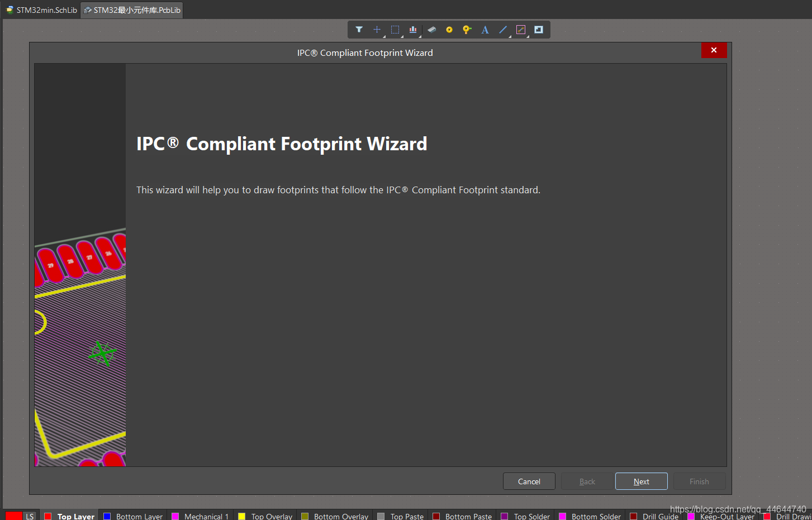812x520 pixels.
Task: Activate the Bottom Overlay layer tab
Action: pos(335,516)
